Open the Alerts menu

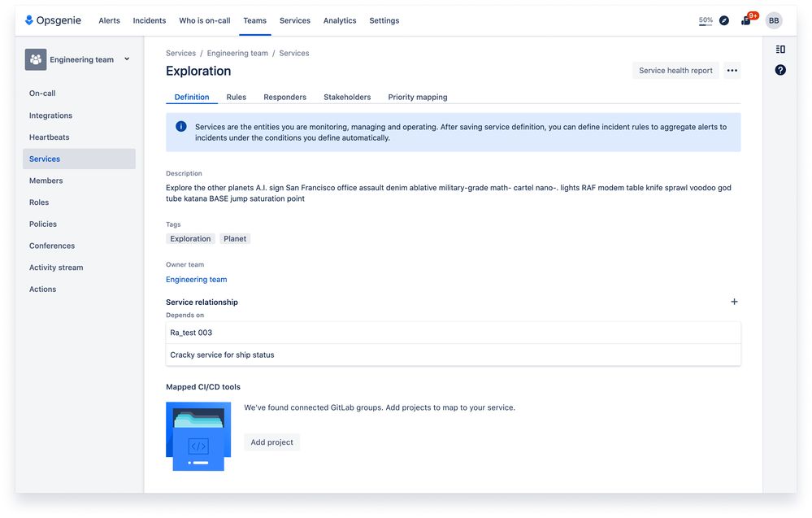109,20
